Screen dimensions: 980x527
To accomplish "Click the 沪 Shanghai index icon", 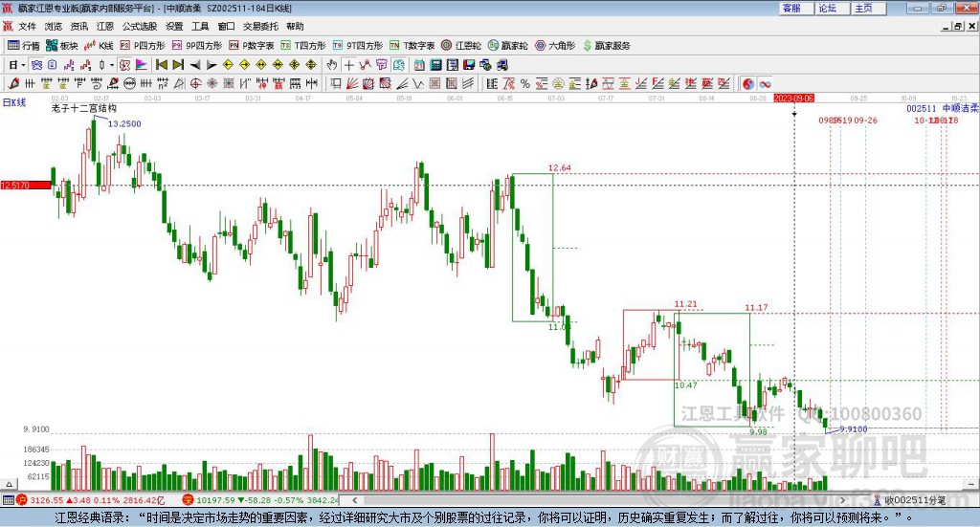I will pyautogui.click(x=22, y=500).
